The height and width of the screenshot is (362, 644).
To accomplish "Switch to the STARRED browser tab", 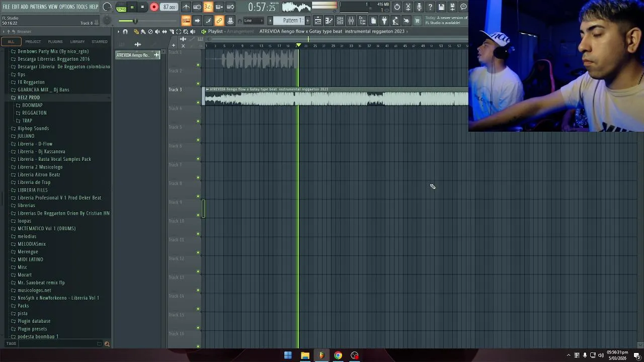I will [100, 41].
